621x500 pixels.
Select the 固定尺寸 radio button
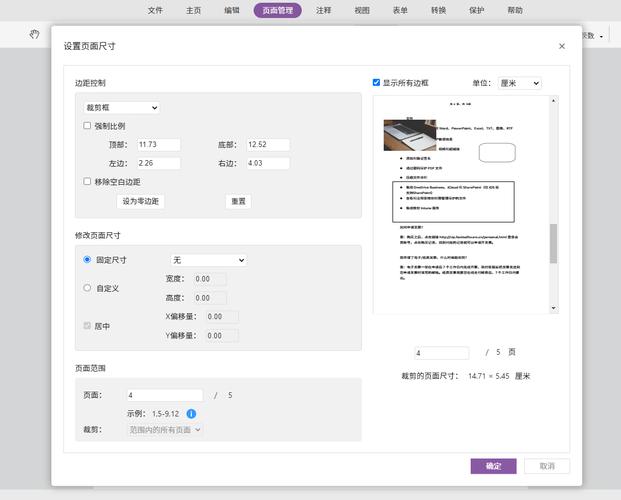click(x=87, y=260)
